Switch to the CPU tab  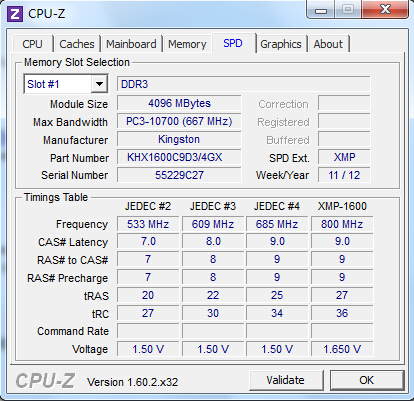pos(32,44)
